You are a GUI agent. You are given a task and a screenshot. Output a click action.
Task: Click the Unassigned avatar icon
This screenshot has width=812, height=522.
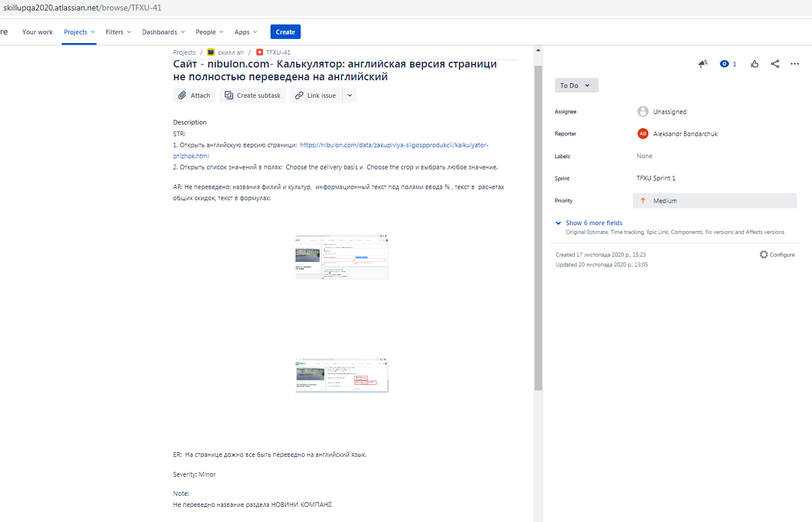643,112
